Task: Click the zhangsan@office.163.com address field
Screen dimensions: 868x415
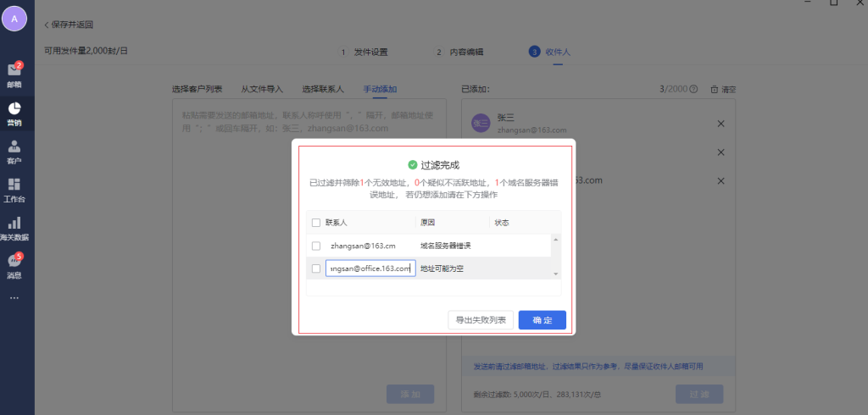Action: click(x=370, y=268)
